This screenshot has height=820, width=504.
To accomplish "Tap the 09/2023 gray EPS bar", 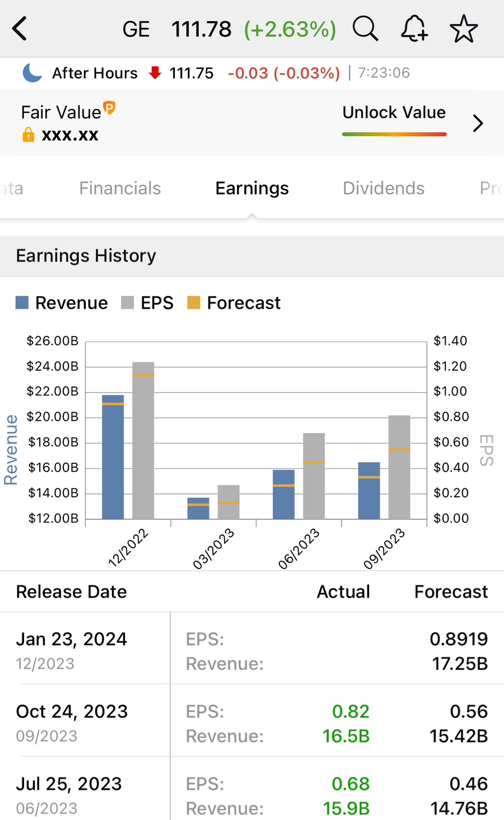I will click(399, 467).
